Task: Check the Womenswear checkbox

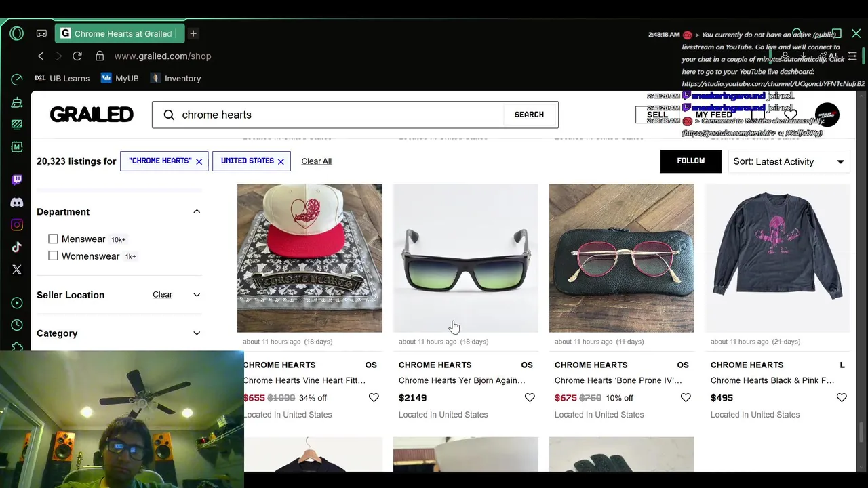Action: (53, 256)
